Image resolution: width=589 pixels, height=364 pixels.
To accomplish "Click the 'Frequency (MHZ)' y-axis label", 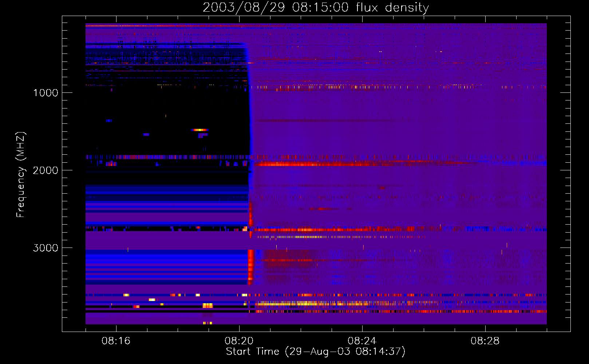I will [x=21, y=175].
